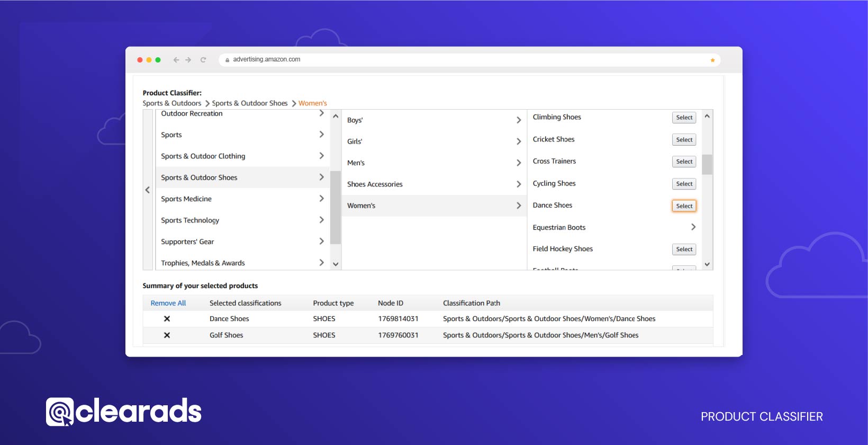868x445 pixels.
Task: Click Classification Path column header
Action: [471, 303]
